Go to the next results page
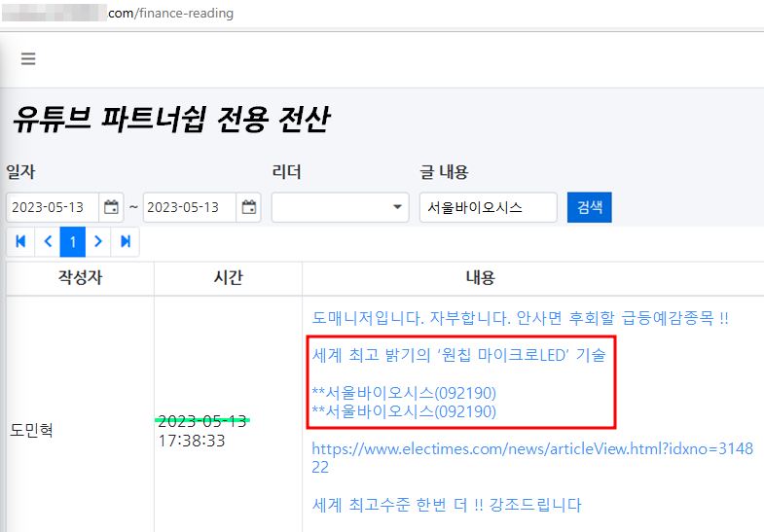The width and height of the screenshot is (764, 532). (x=98, y=241)
